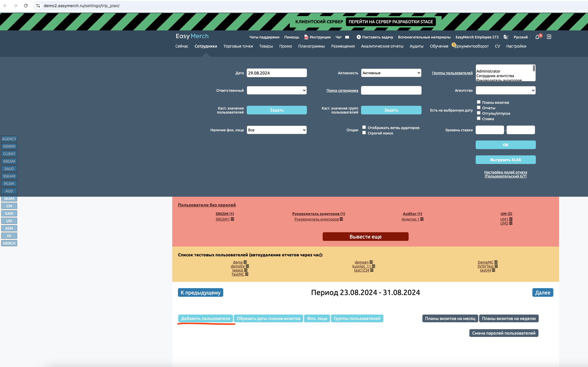Open the Торговые точки menu
Screen dimensions: 588x367
click(238, 46)
